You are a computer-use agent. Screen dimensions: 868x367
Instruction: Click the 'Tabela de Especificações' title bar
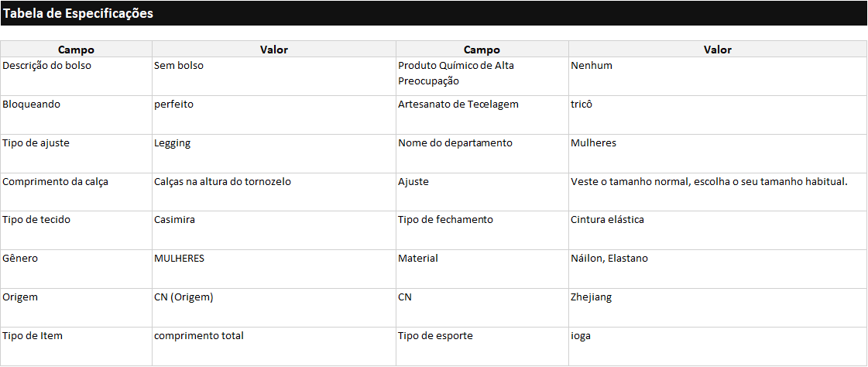(77, 14)
